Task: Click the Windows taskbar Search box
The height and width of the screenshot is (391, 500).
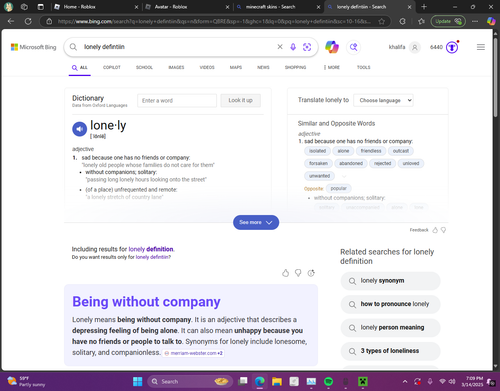Action: [x=190, y=381]
